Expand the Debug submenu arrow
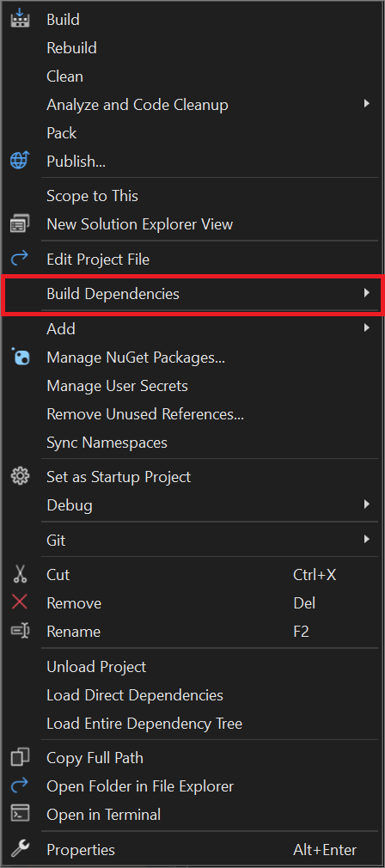Viewport: 385px width, 868px height. tap(366, 504)
